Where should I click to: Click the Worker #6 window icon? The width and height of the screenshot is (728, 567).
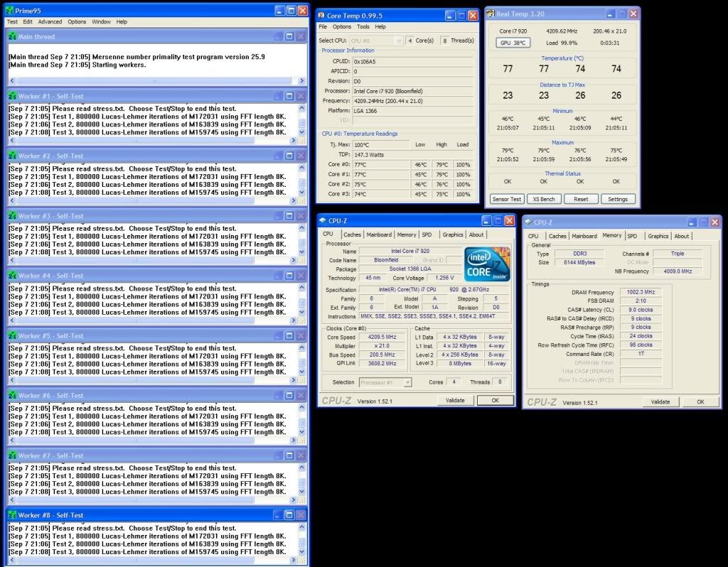(x=13, y=395)
